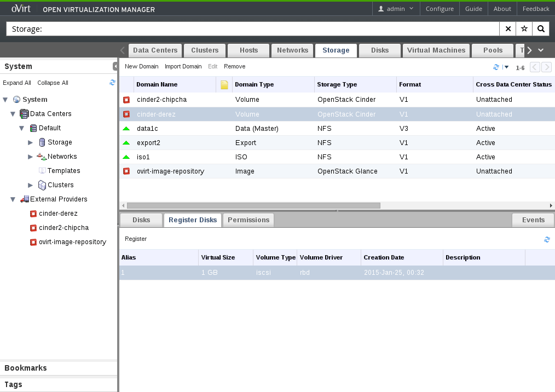Click the New Domain button
Screen dimensions: 555x392
pyautogui.click(x=141, y=66)
